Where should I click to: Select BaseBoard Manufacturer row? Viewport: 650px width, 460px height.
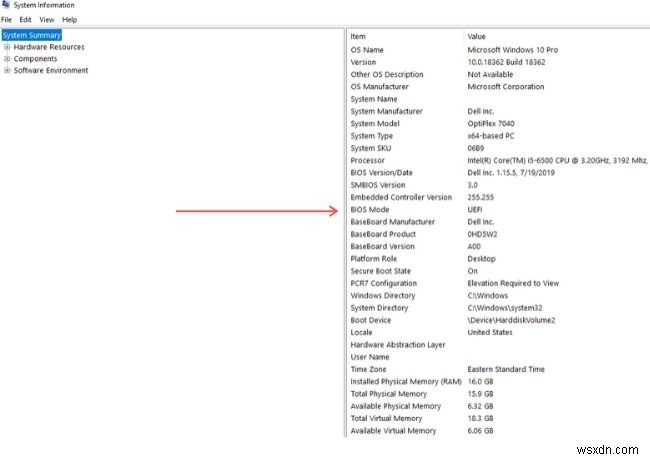point(393,222)
